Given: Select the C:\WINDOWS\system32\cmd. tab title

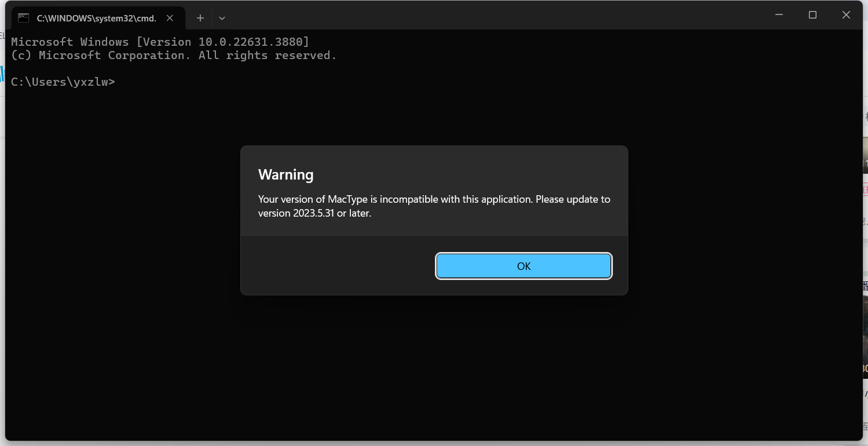Looking at the screenshot, I should click(x=96, y=18).
